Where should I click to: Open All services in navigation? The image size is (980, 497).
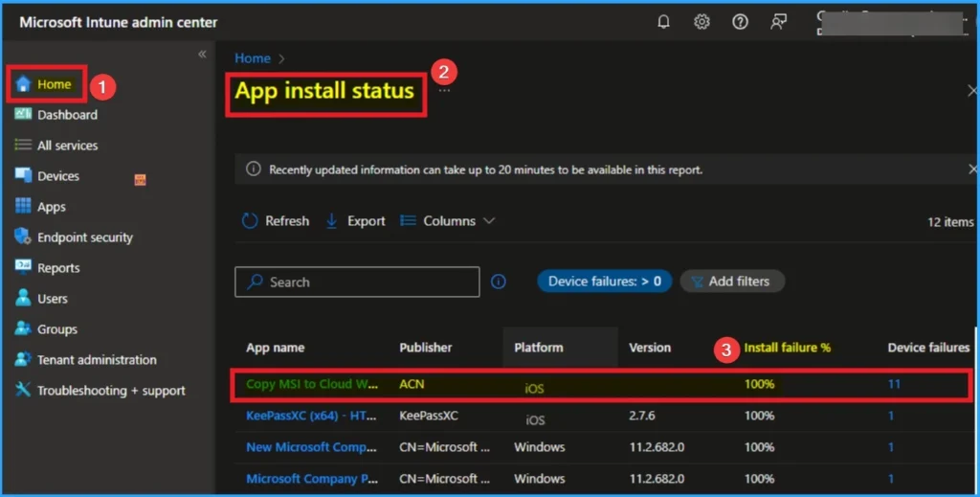coord(68,146)
